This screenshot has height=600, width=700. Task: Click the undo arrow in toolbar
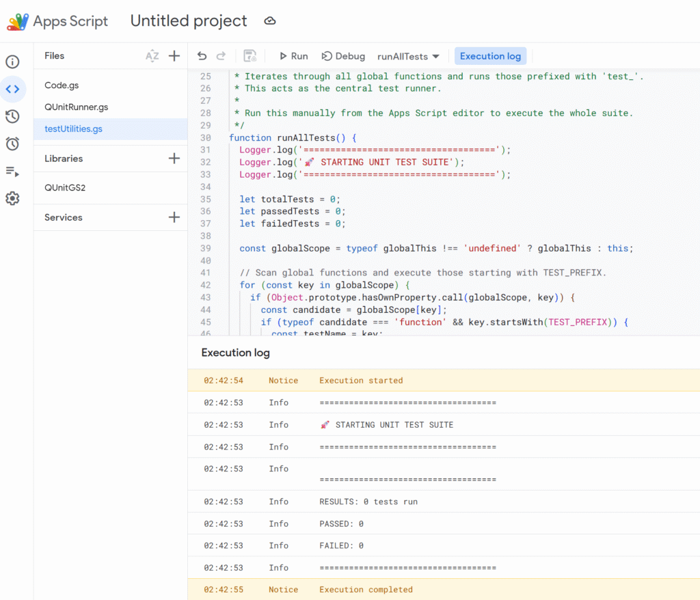point(202,56)
